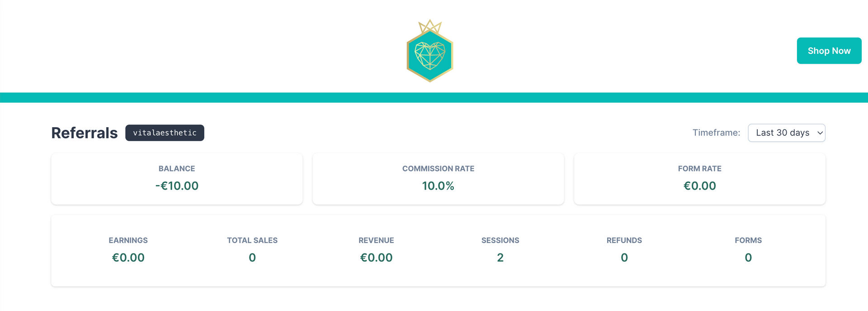Select the Balance card
The height and width of the screenshot is (311, 868).
click(x=177, y=178)
